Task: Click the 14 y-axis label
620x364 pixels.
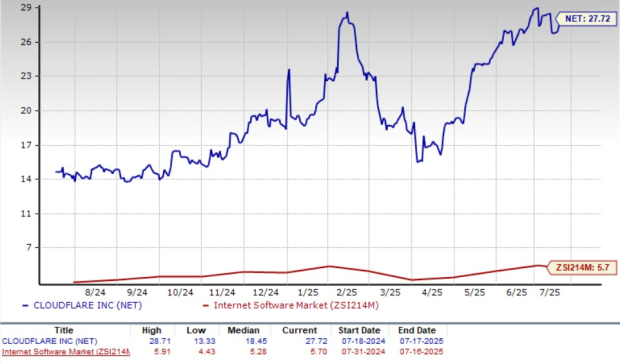Action: 26,179
